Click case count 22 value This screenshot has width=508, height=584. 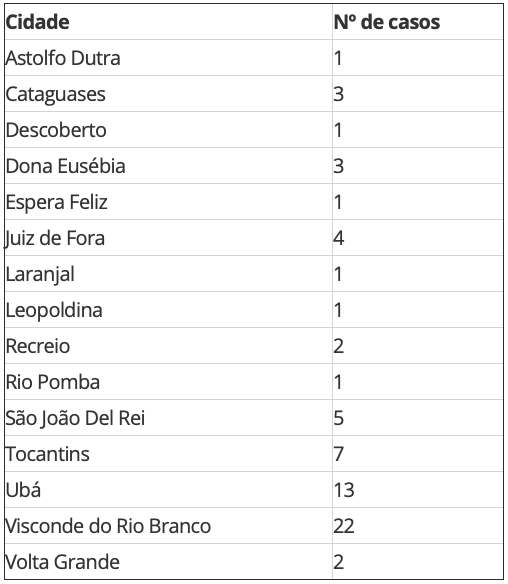344,526
